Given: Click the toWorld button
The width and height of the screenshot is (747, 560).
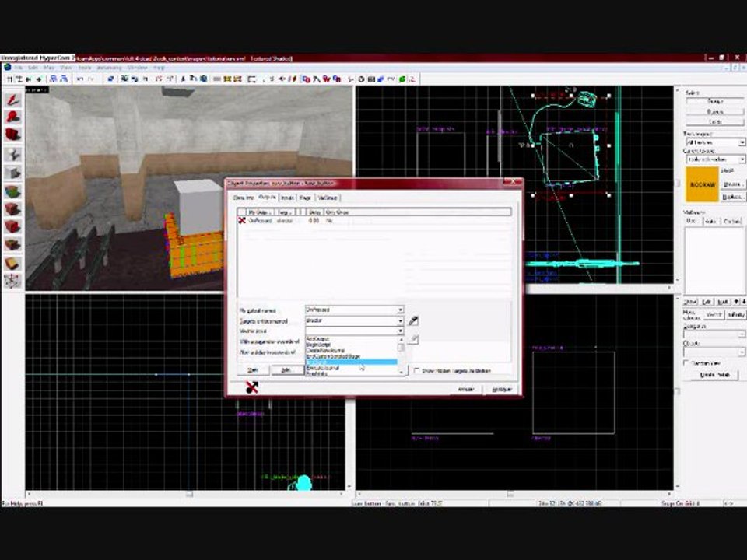Looking at the screenshot, I should pyautogui.click(x=714, y=315).
